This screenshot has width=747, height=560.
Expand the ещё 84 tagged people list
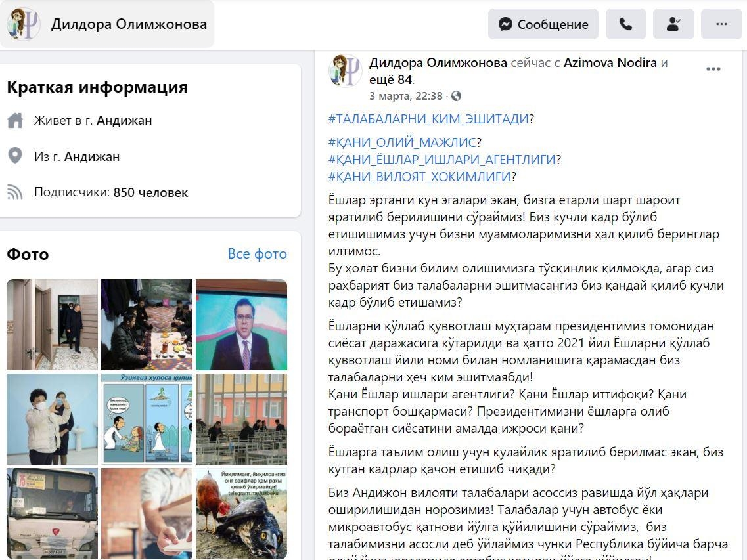391,79
